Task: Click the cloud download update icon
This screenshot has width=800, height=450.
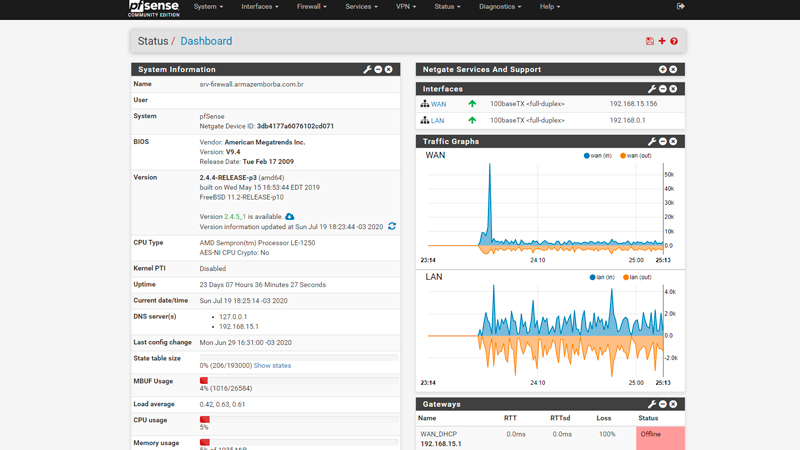Action: pos(290,217)
